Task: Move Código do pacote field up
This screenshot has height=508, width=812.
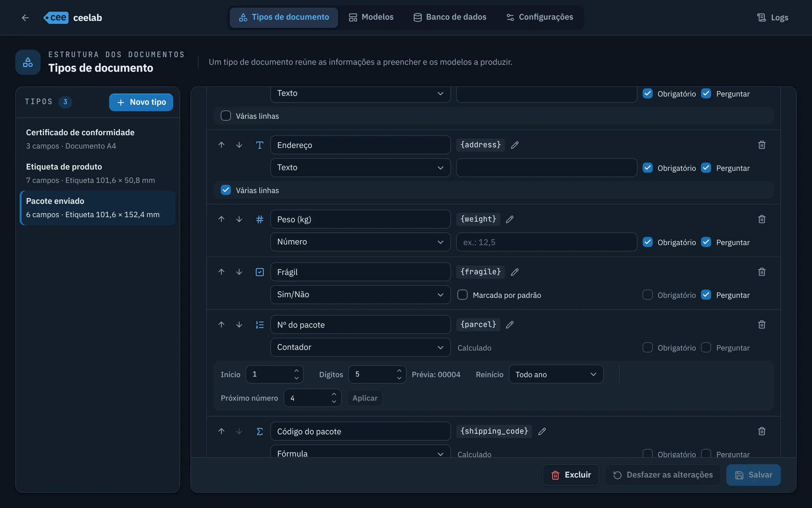Action: pyautogui.click(x=221, y=431)
